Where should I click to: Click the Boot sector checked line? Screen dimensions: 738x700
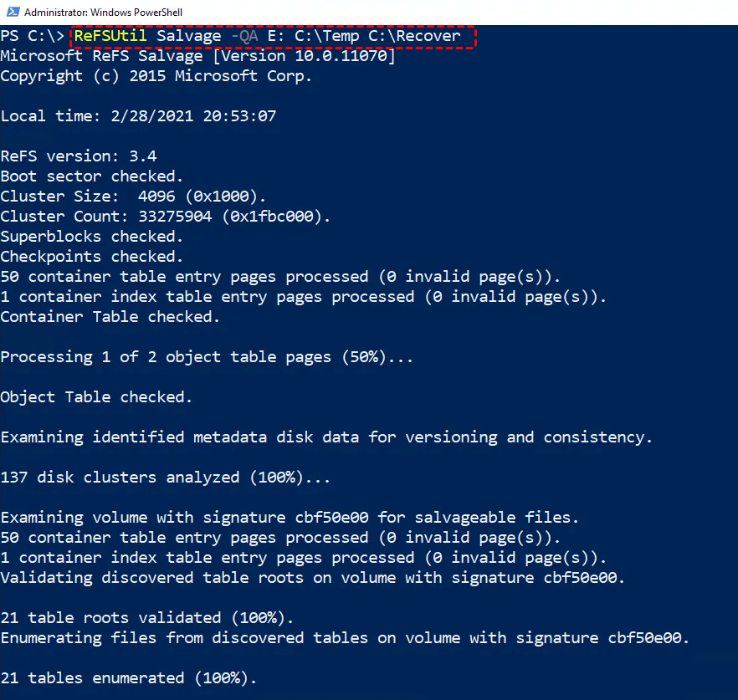click(x=92, y=176)
